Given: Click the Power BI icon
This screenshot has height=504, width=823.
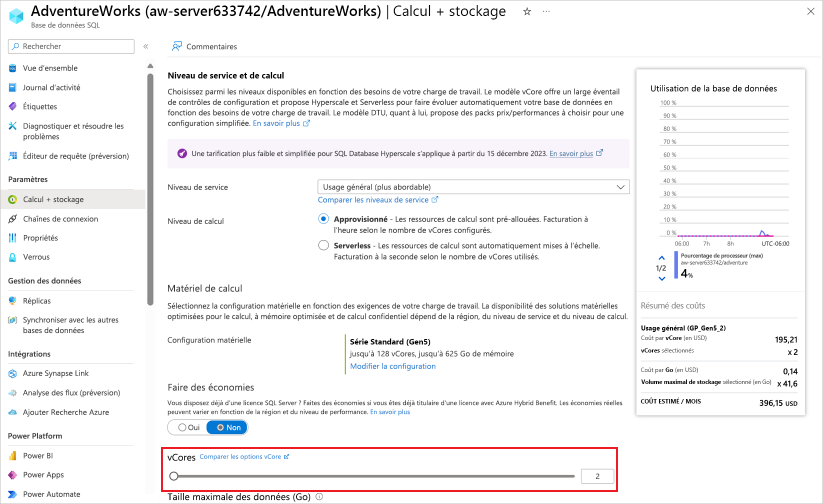Looking at the screenshot, I should pyautogui.click(x=13, y=456).
